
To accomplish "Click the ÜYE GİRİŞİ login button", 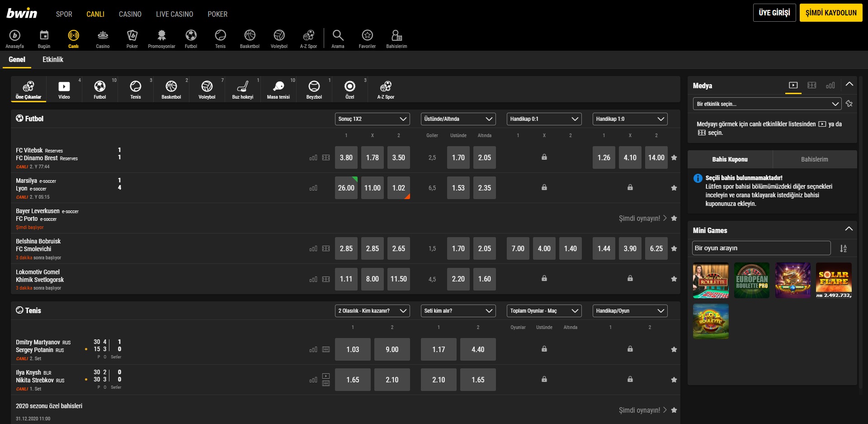I will (x=774, y=13).
